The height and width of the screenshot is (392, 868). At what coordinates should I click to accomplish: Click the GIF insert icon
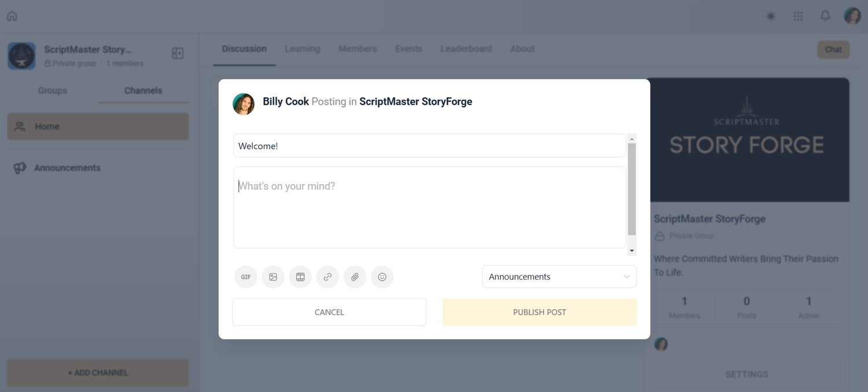(x=246, y=277)
